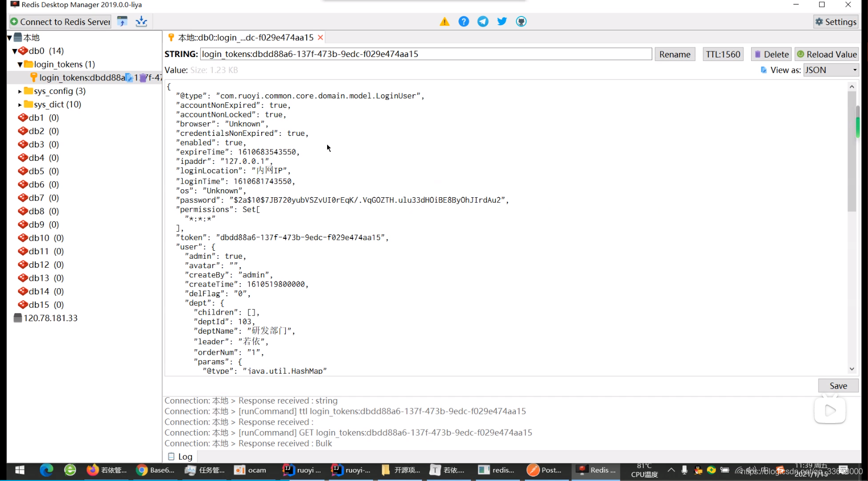Click the sys_dict folder icon
The image size is (868, 481).
pos(28,104)
